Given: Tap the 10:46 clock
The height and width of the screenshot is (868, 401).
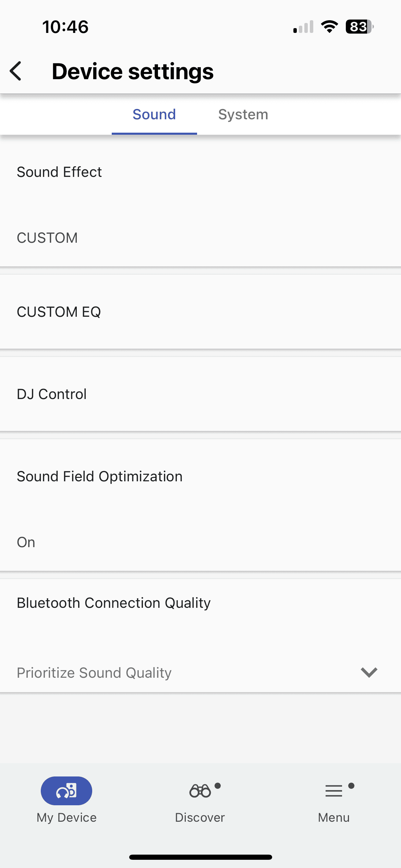Looking at the screenshot, I should pos(65,27).
